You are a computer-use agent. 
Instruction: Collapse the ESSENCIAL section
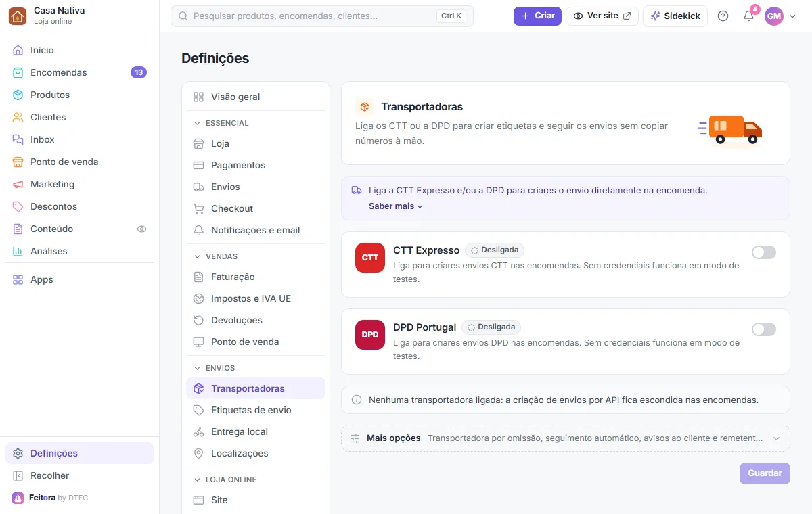pos(221,123)
